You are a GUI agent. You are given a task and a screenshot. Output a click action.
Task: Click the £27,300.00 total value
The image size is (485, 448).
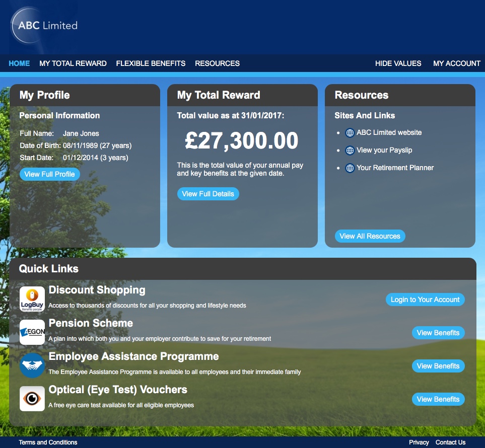point(242,140)
